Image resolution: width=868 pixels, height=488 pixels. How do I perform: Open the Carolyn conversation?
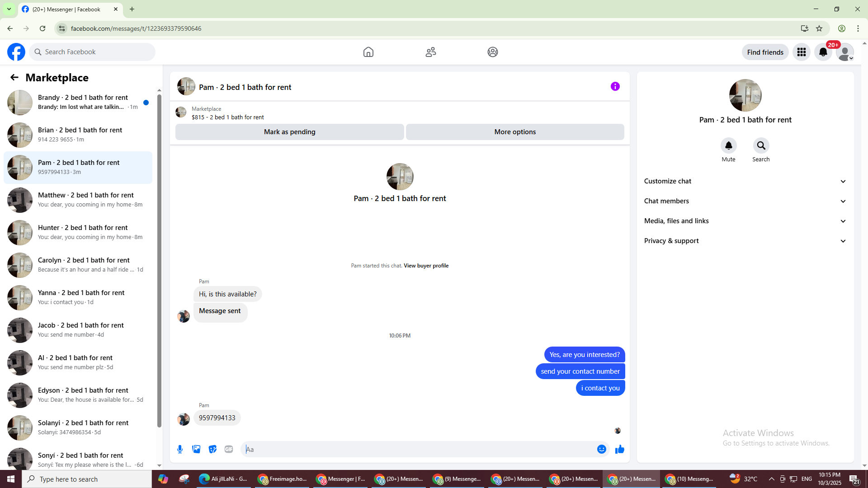point(78,265)
